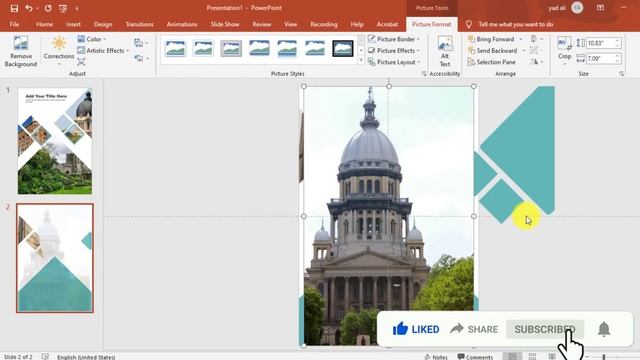Click the notification bell icon

tap(604, 329)
